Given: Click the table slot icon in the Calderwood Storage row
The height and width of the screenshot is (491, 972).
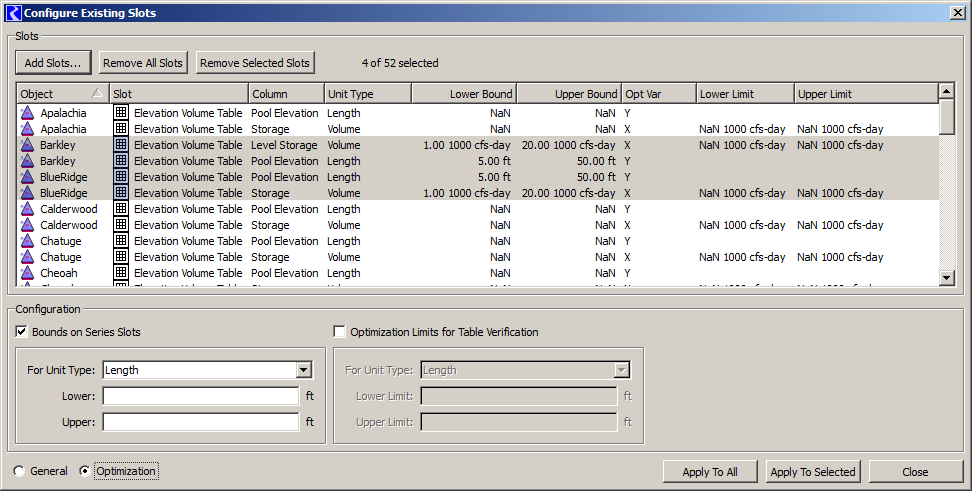Looking at the screenshot, I should [x=121, y=224].
